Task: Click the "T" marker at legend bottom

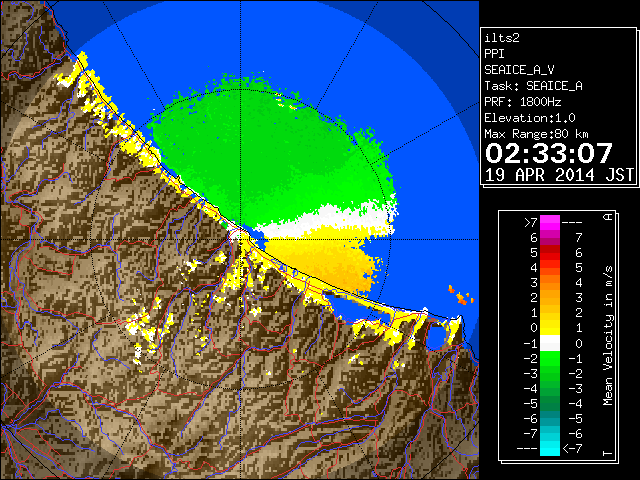Action: pos(608,453)
